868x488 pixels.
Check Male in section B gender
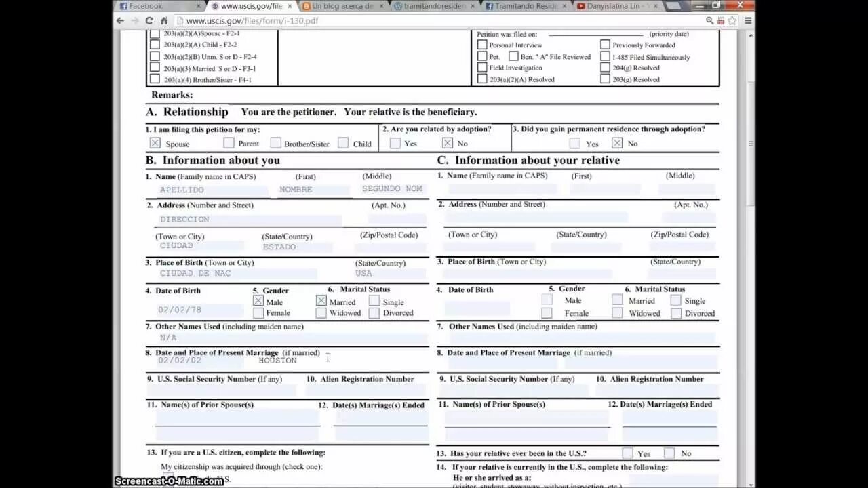tap(258, 300)
